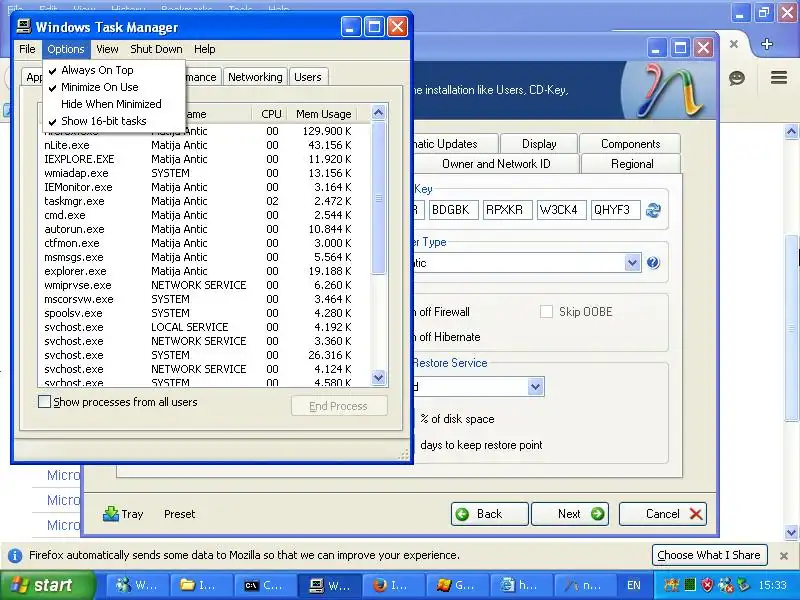Enable Show processes from all users
This screenshot has height=600, width=800.
point(44,402)
